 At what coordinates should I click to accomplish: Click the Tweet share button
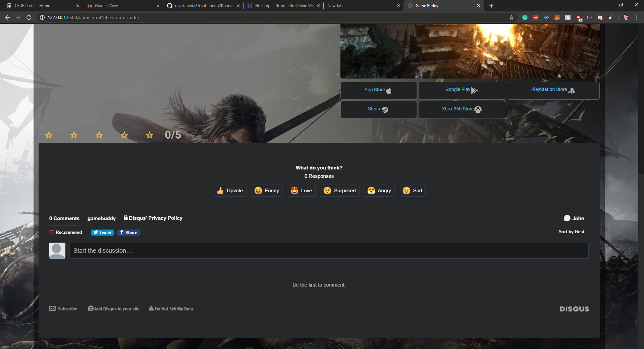point(102,233)
